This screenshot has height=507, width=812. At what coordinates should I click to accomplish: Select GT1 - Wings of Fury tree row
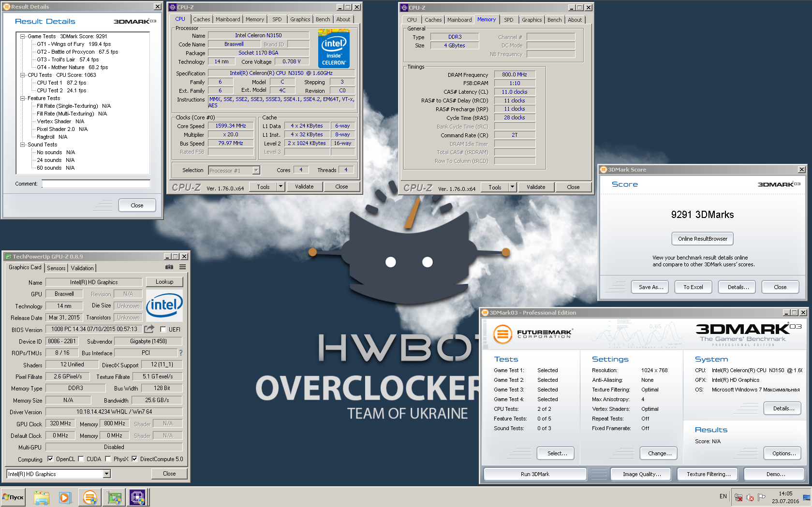(x=74, y=44)
